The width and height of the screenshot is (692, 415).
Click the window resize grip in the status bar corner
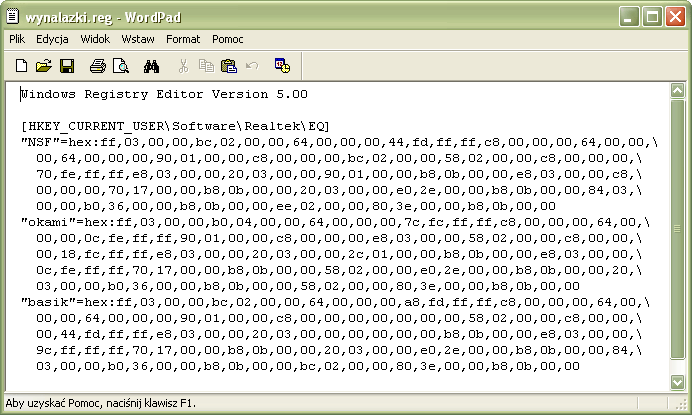682,403
